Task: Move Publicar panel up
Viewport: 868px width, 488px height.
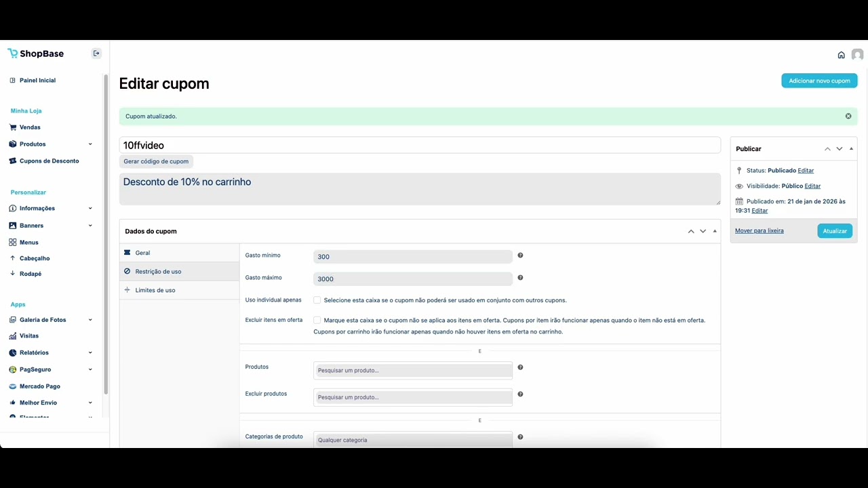Action: pyautogui.click(x=827, y=149)
